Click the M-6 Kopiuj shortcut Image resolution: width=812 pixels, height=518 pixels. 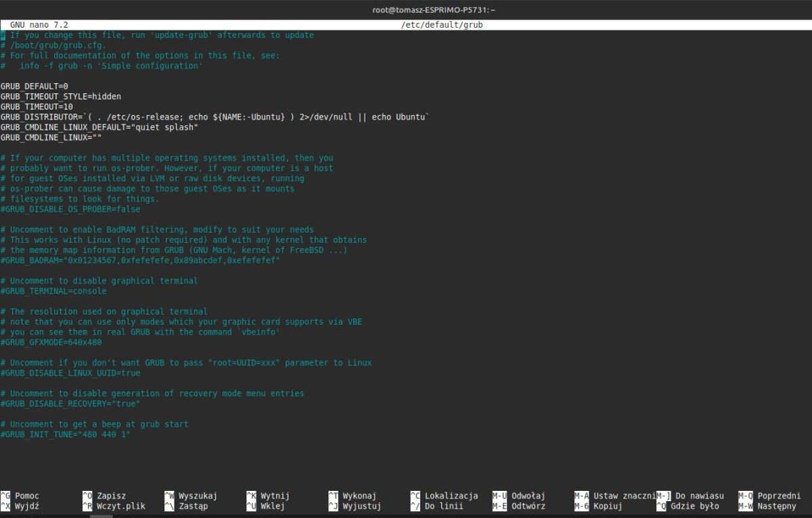[x=598, y=506]
